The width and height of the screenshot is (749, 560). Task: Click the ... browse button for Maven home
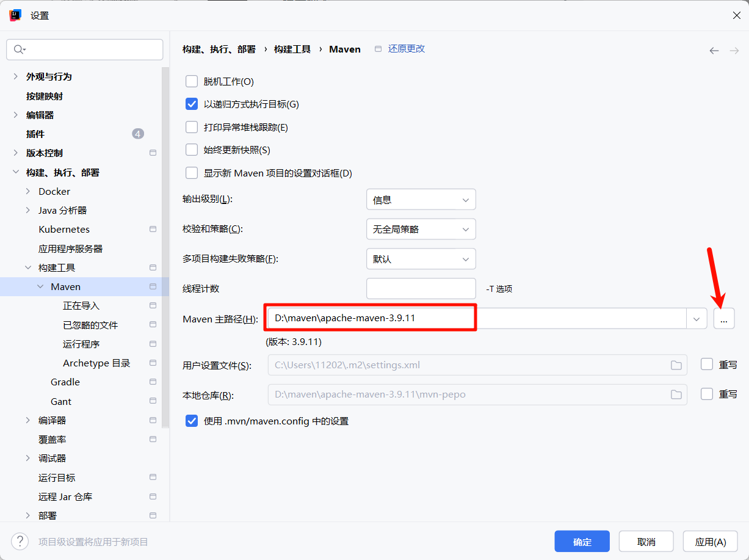724,319
